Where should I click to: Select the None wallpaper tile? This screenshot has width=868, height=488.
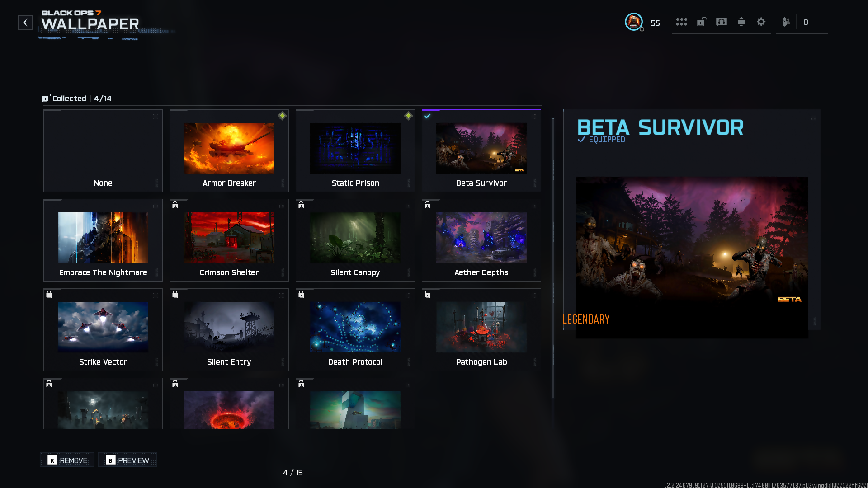pyautogui.click(x=103, y=150)
